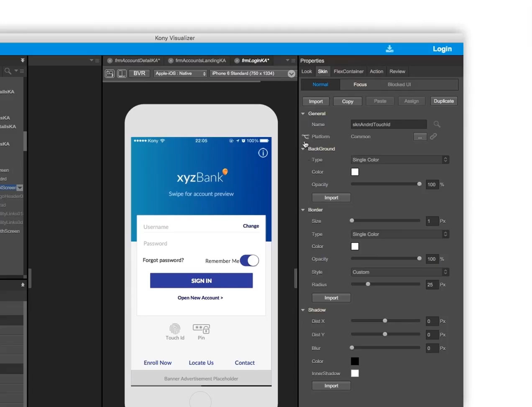Select the Focus skin state
The image size is (532, 407).
click(360, 84)
